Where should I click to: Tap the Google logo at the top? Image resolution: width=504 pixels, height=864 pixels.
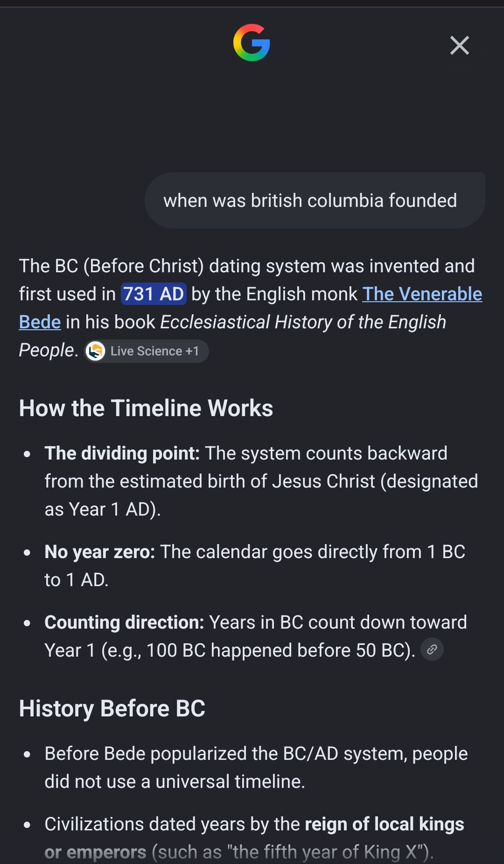tap(252, 42)
